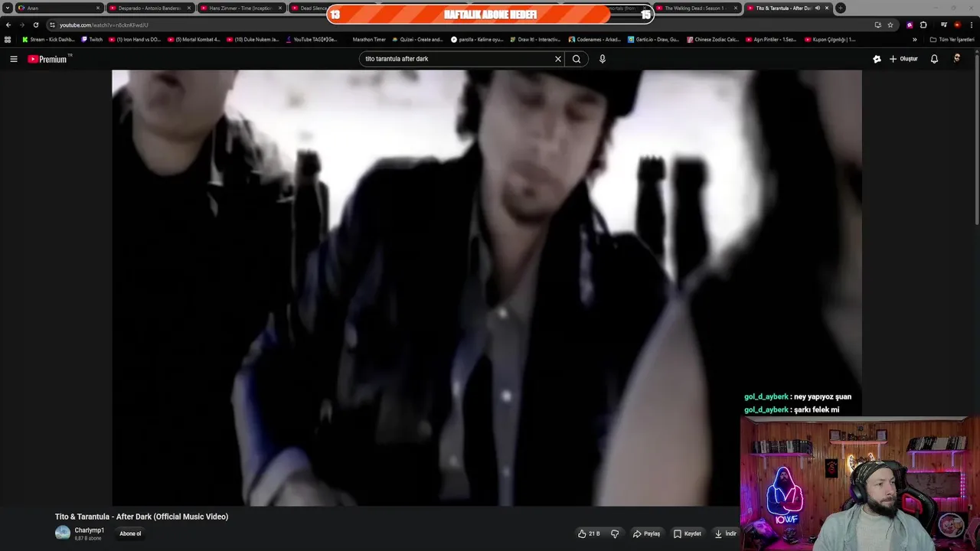The width and height of the screenshot is (980, 551).
Task: Expand hidden bookmarks chevron
Action: point(914,40)
